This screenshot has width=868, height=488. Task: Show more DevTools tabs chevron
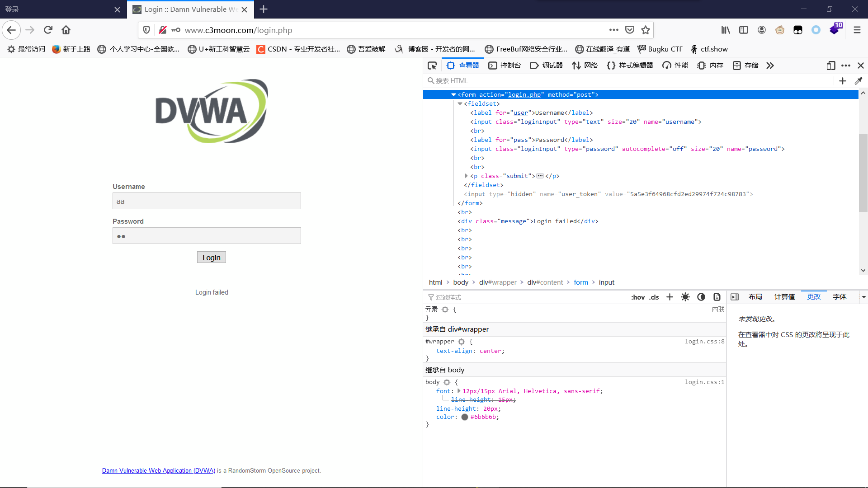770,66
